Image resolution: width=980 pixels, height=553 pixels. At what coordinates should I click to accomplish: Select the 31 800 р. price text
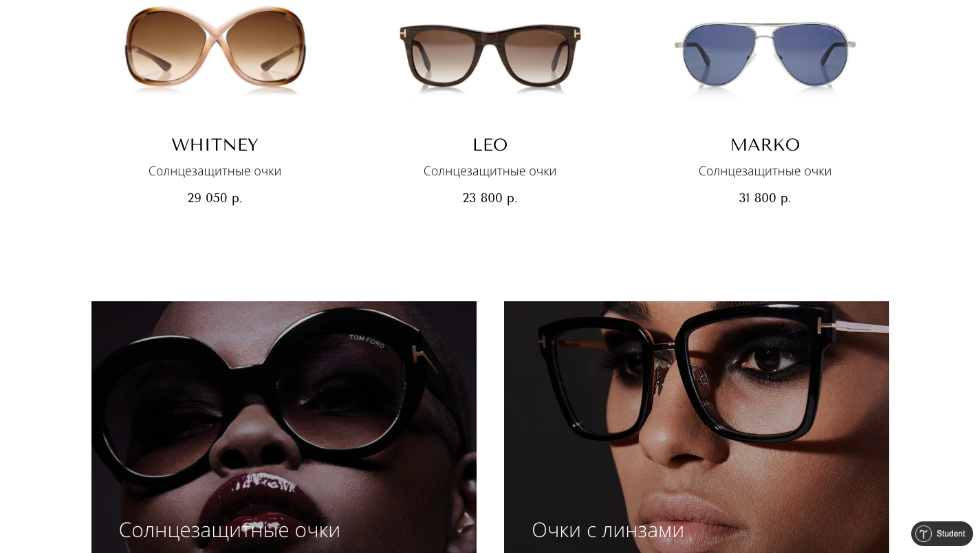point(765,198)
